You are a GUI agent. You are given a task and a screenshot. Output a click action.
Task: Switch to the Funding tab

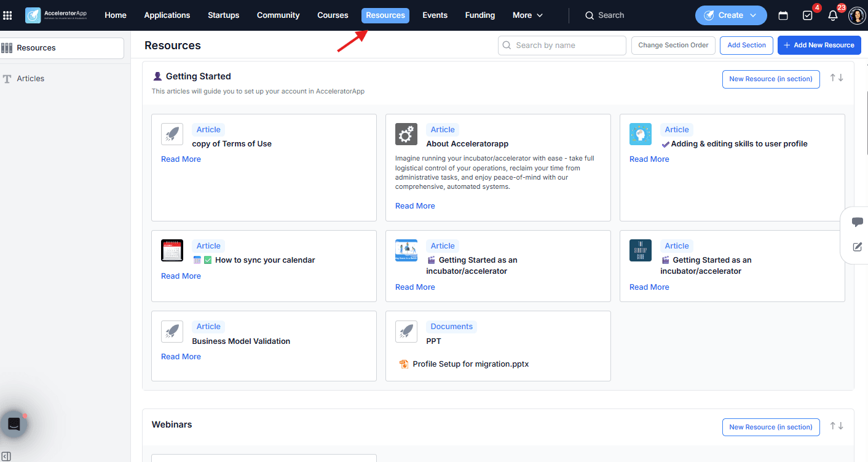pyautogui.click(x=480, y=15)
